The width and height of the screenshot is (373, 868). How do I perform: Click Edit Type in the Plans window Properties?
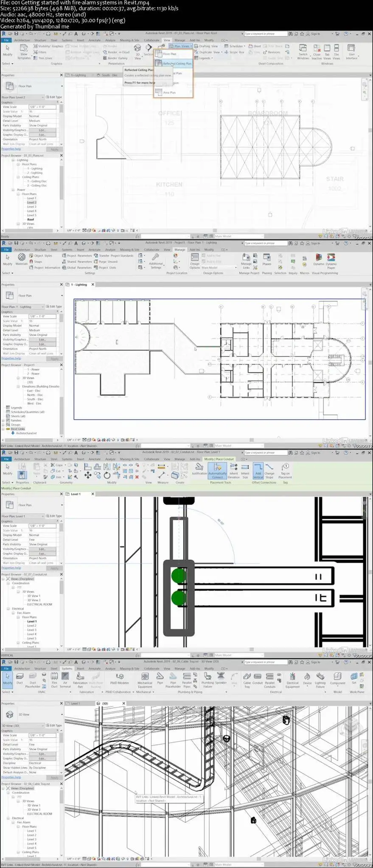point(54,97)
